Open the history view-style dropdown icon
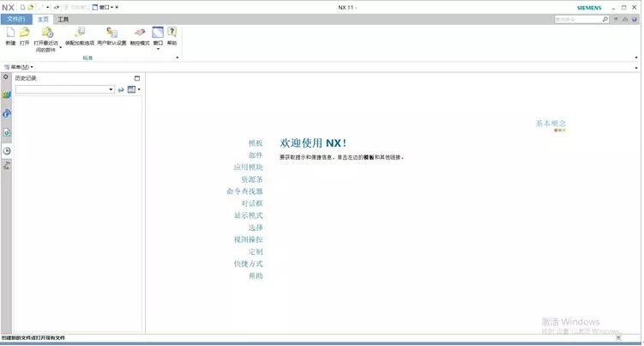 tap(134, 89)
